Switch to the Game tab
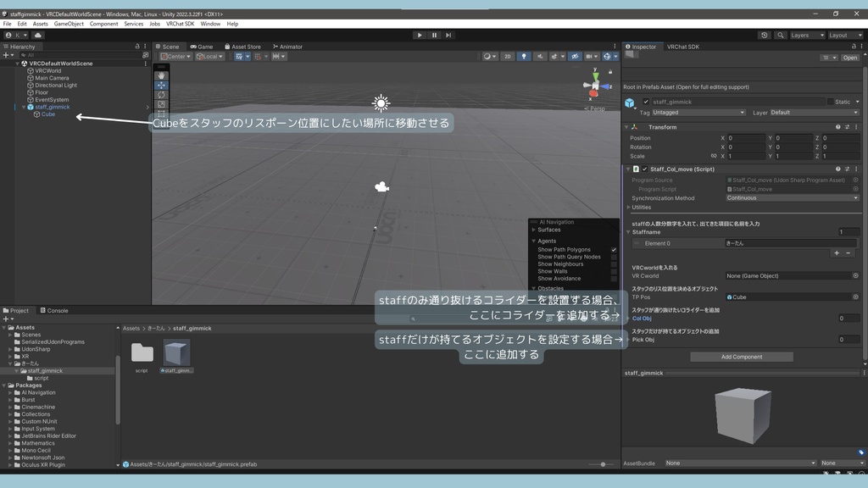868x488 pixels. [202, 46]
